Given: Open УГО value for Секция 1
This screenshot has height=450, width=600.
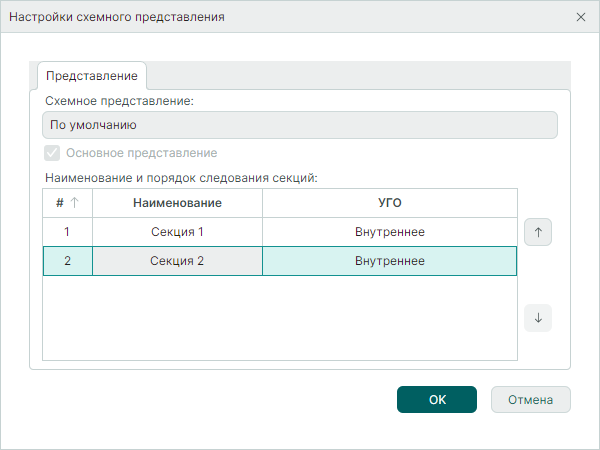Looking at the screenshot, I should (x=389, y=232).
